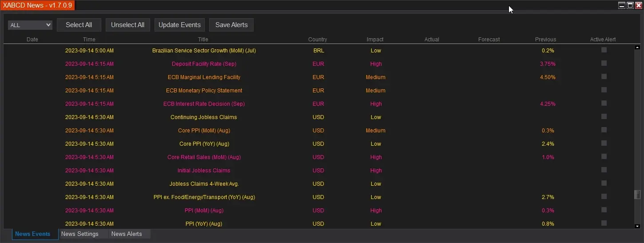644x243 pixels.
Task: Toggle alert for Continuing Jobless Claims
Action: (604, 116)
